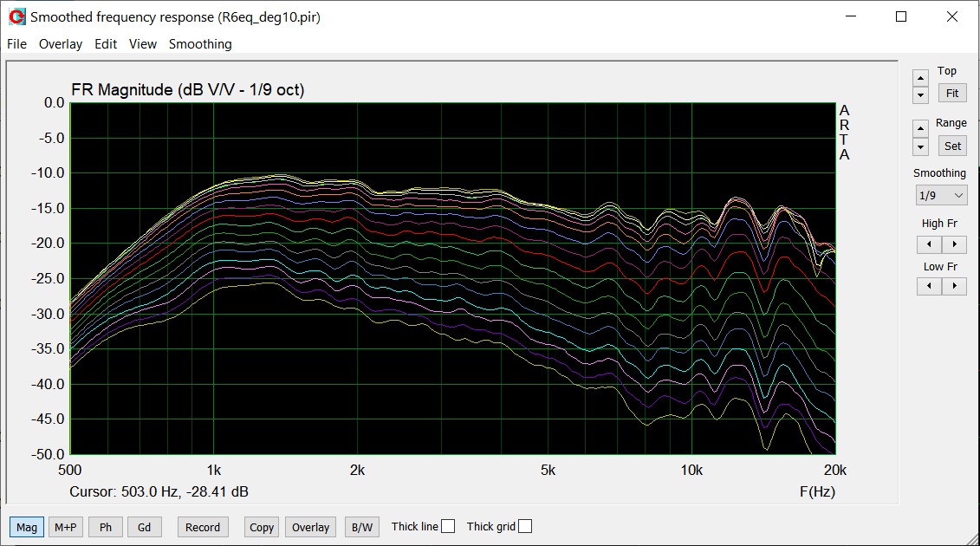This screenshot has height=546, width=980.
Task: Move Low Fr limit left
Action: (929, 286)
